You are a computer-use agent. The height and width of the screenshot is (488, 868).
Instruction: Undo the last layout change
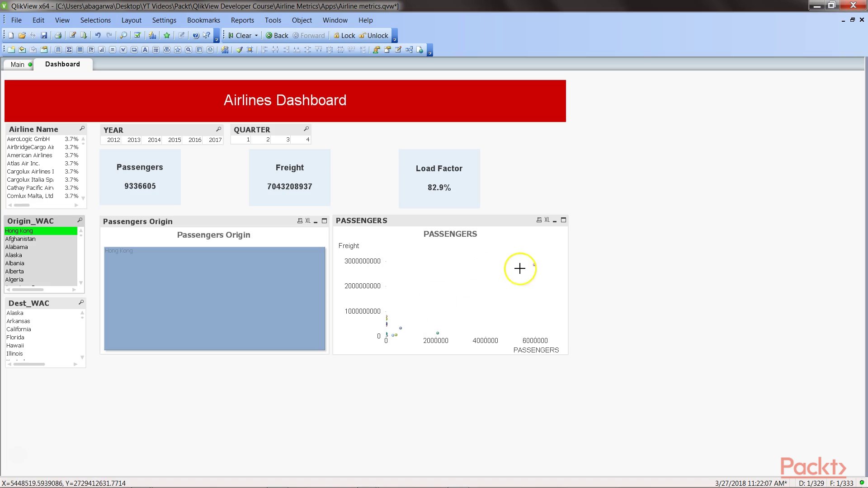pos(98,35)
